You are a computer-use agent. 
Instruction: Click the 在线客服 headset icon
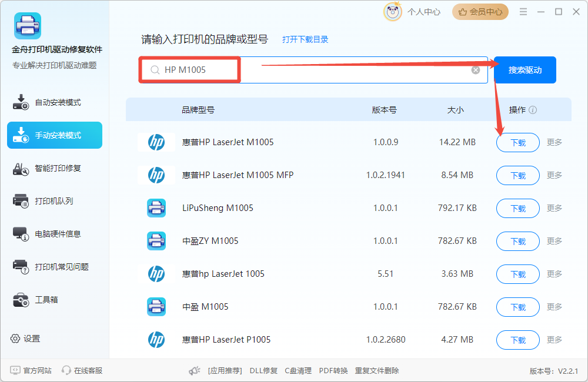pos(66,370)
